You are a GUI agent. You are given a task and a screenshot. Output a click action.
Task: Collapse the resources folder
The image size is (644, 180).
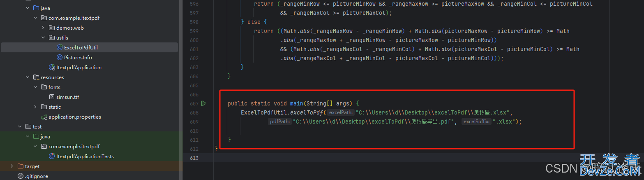click(28, 77)
